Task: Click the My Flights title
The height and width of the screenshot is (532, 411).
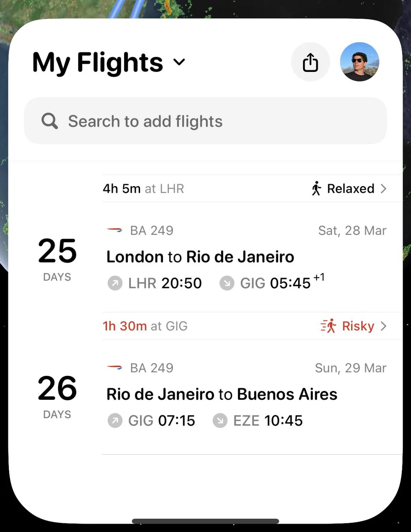Action: (98, 62)
